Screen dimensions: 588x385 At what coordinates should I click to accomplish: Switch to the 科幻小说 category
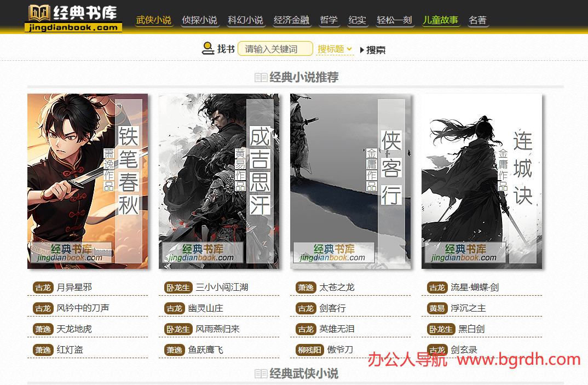pos(246,20)
